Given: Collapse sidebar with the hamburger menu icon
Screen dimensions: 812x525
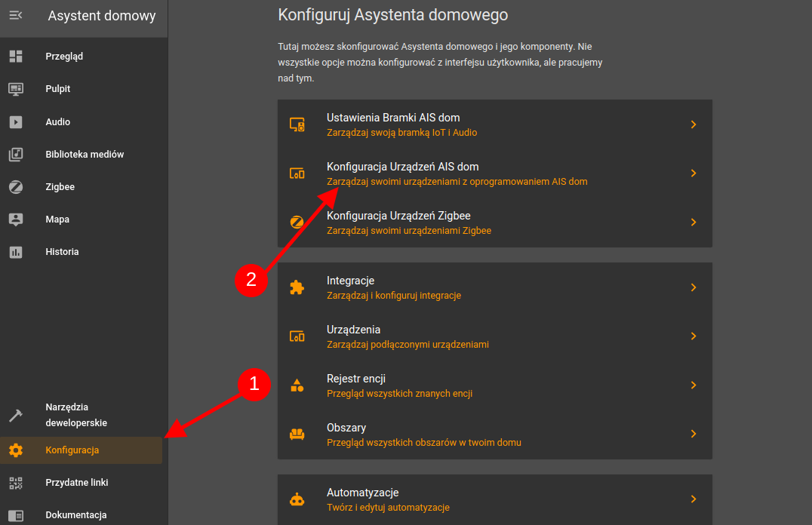Looking at the screenshot, I should pos(16,16).
